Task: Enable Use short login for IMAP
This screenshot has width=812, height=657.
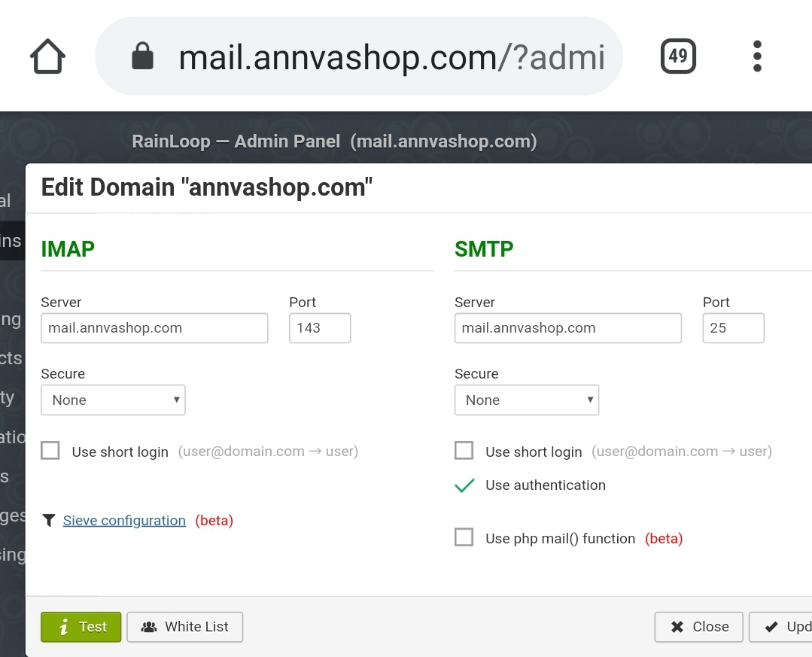Action: pyautogui.click(x=50, y=449)
